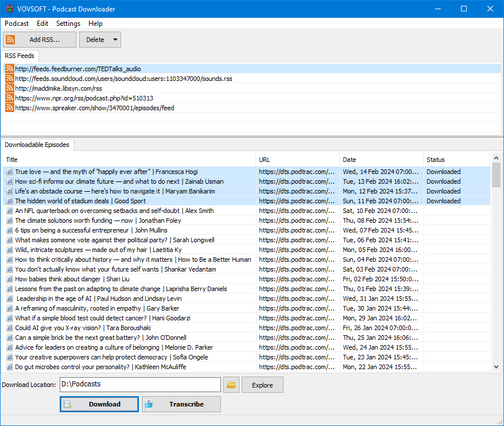Open the Help menu
Viewport: 504px width, 426px height.
95,24
